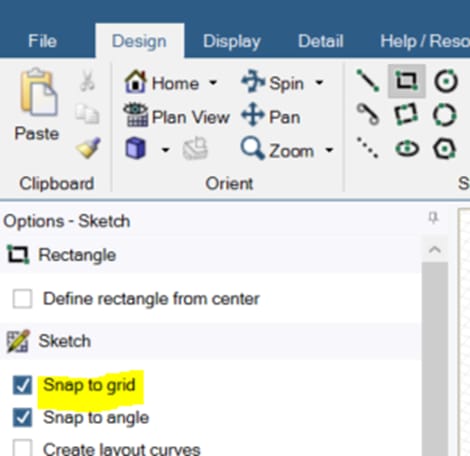
Task: Select the Pan tool icon
Action: click(x=253, y=114)
